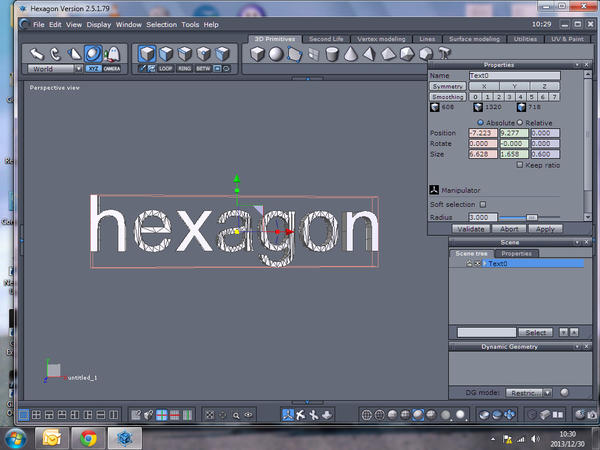Select the Octahedron primitive icon
This screenshot has height=450, width=600.
tap(388, 54)
